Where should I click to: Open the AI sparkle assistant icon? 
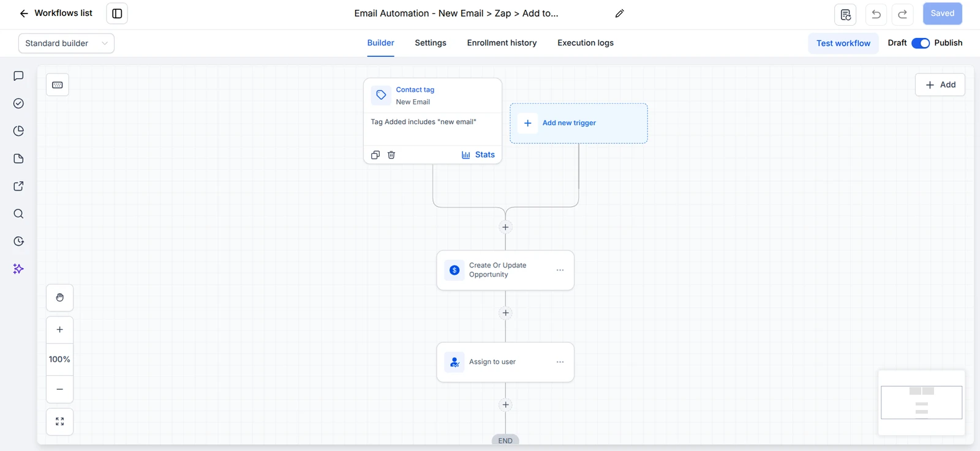18,269
